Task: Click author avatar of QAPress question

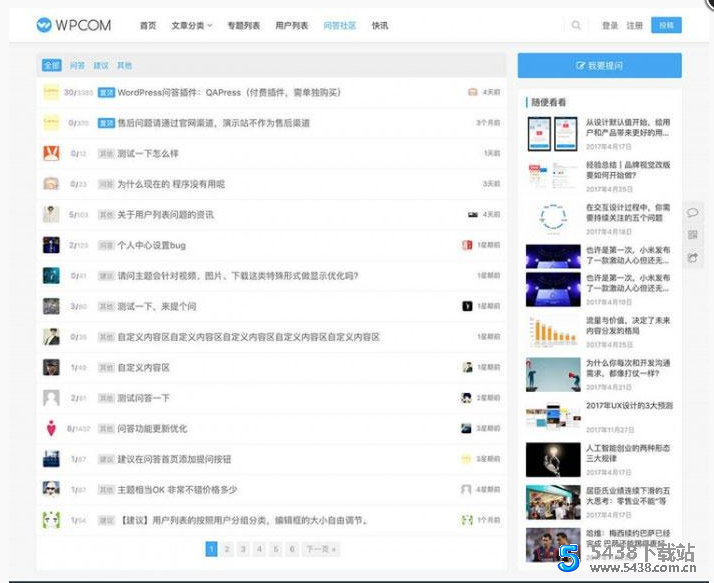Action: [x=51, y=92]
